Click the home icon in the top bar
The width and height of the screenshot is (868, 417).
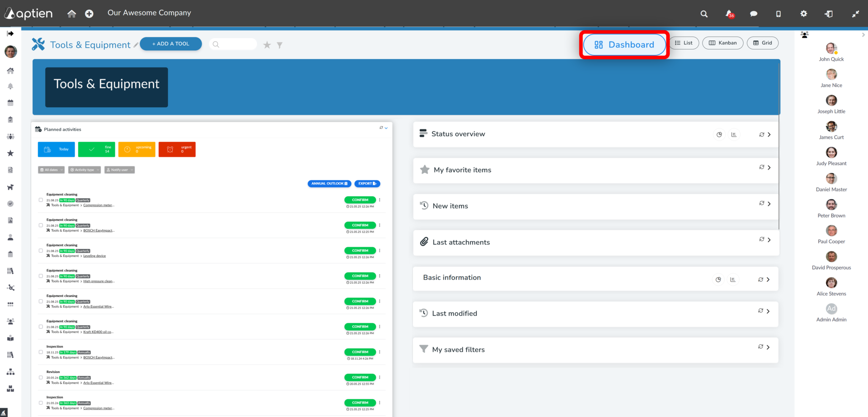point(71,14)
